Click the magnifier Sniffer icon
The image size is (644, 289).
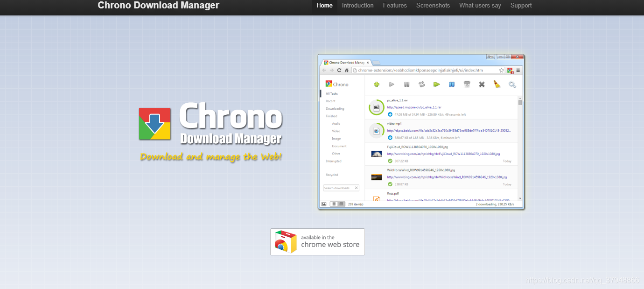tap(512, 85)
